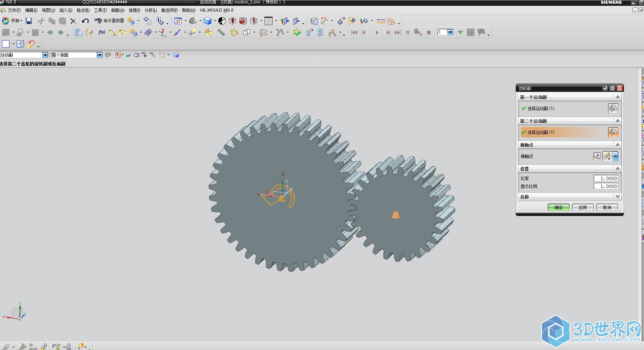Viewport: 644px width, 350px height.
Task: Open the Command Finder (命令查找器)
Action: (x=109, y=21)
